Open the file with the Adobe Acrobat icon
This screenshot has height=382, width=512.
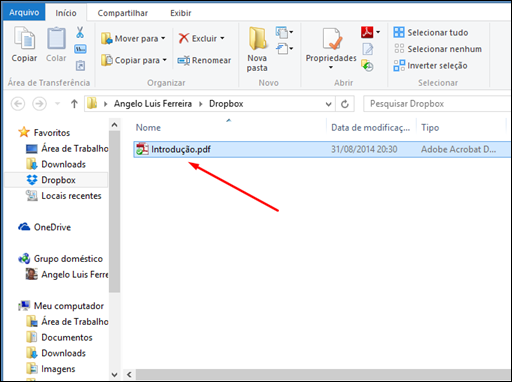[x=367, y=32]
